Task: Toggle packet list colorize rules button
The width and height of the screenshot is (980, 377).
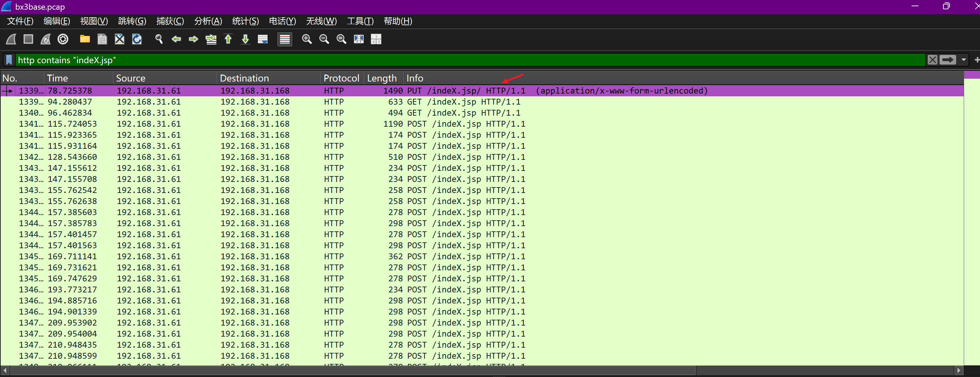Action: pyautogui.click(x=284, y=39)
